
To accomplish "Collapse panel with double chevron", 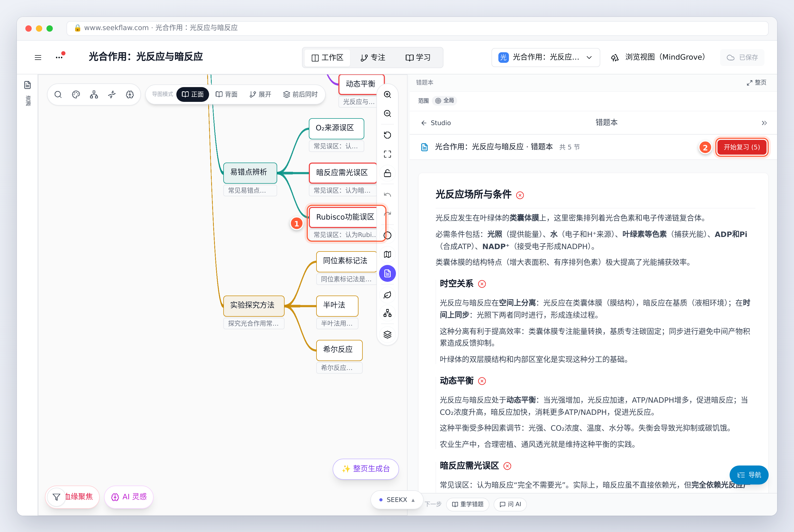I will (x=764, y=123).
